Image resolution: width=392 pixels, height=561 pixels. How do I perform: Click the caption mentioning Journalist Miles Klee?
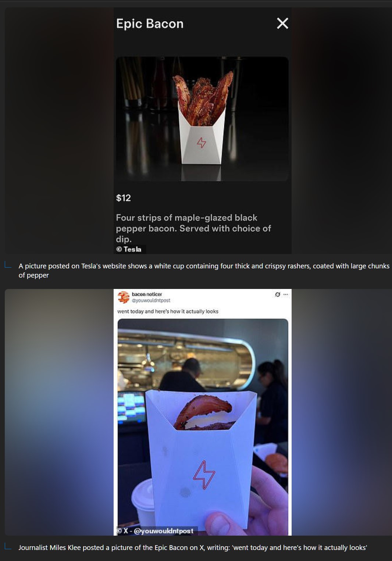[x=193, y=548]
